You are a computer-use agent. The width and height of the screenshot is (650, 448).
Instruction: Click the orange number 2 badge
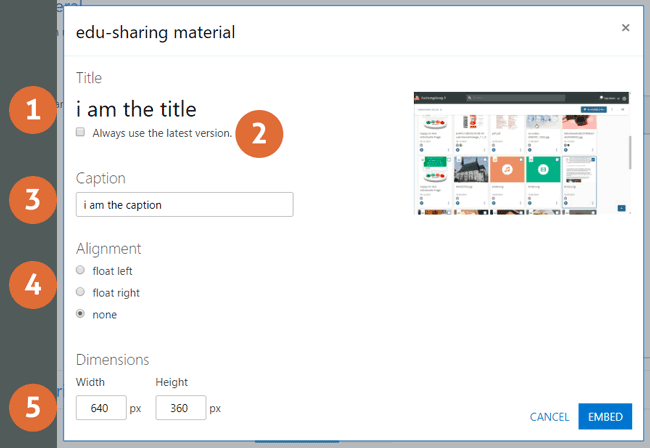pyautogui.click(x=259, y=134)
